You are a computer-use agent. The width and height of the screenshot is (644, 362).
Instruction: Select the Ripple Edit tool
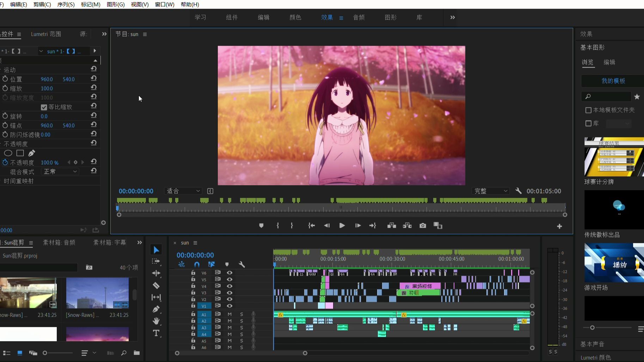tap(156, 273)
